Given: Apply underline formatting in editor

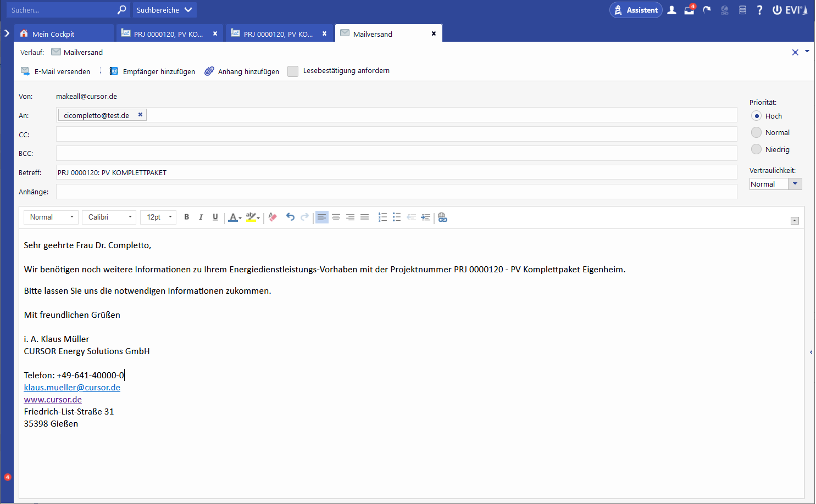Looking at the screenshot, I should point(215,217).
